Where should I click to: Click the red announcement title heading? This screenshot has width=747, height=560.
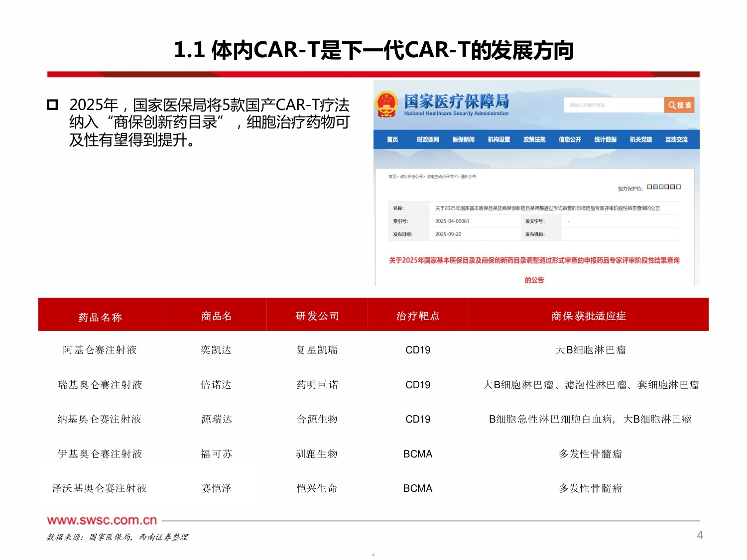(x=534, y=270)
